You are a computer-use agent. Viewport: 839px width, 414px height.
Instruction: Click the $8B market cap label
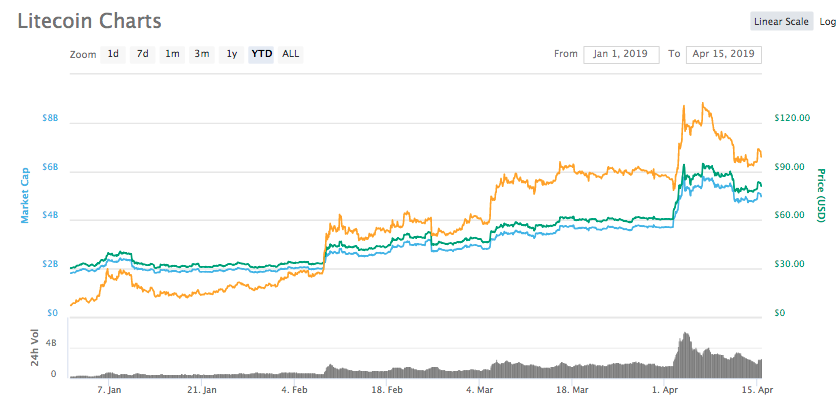tap(50, 118)
